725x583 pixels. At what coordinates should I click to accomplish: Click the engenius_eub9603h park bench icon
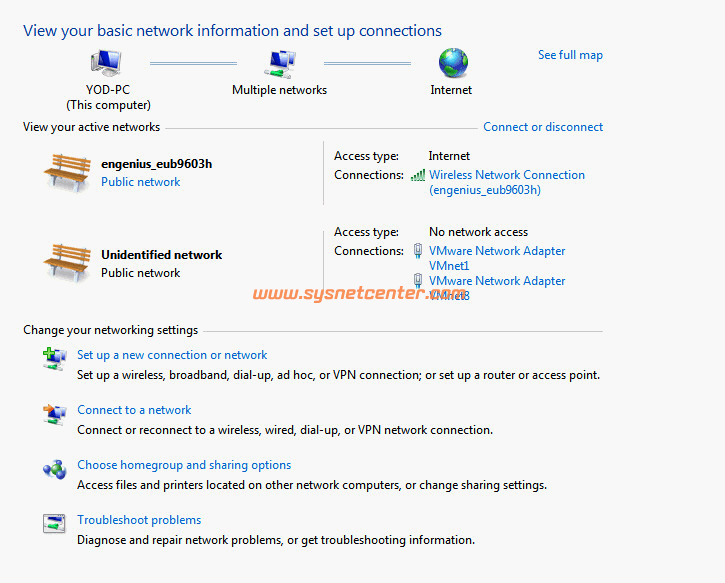click(x=67, y=171)
